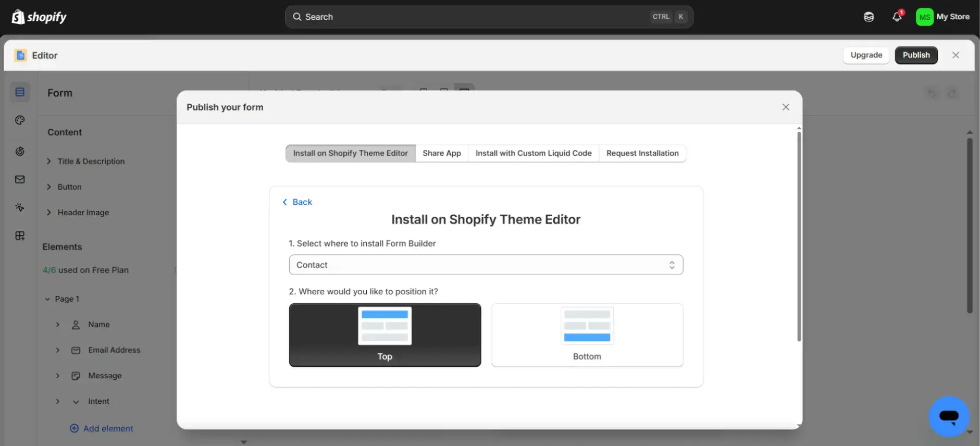Viewport: 980px width, 446px height.
Task: Click the Content heading
Action: (65, 132)
